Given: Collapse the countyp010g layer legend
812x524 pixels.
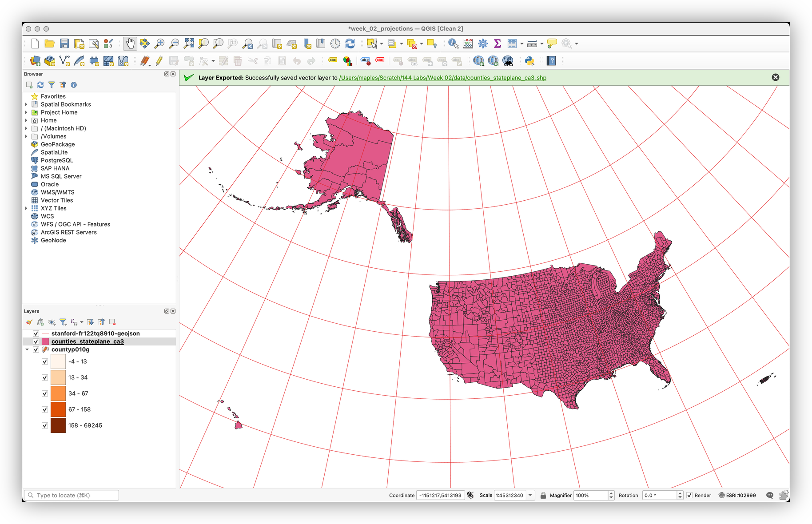Looking at the screenshot, I should pos(27,349).
